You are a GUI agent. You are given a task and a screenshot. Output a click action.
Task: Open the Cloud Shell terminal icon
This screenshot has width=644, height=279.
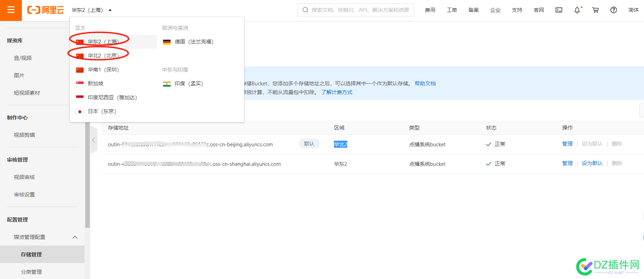pyautogui.click(x=559, y=10)
